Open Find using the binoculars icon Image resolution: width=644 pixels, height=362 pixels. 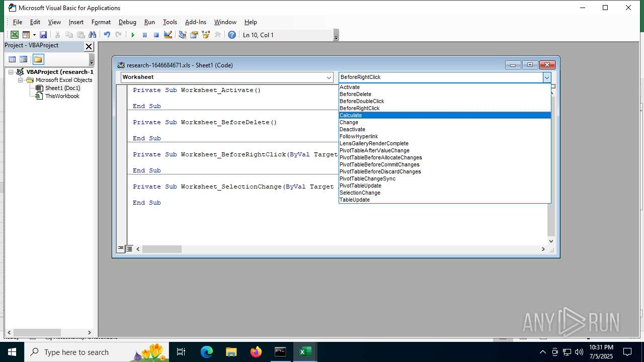[92, 35]
